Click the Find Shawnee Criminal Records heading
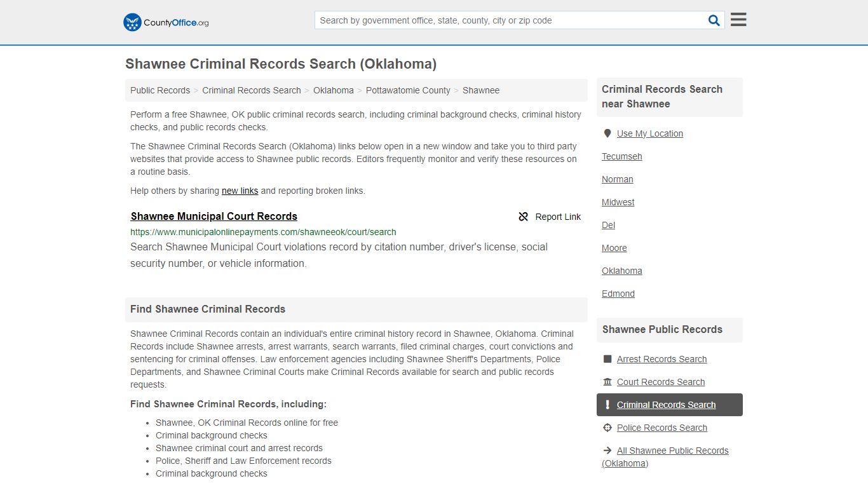 pos(208,309)
